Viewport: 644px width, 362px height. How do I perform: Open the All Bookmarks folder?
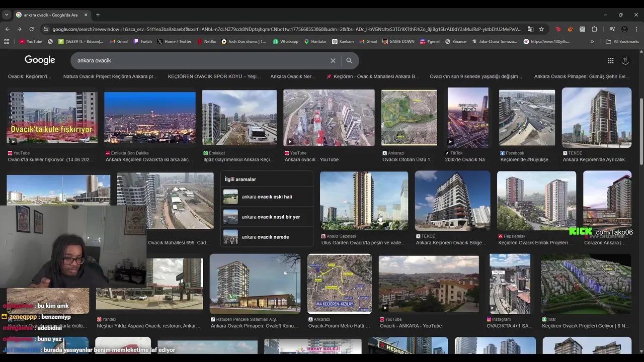pos(622,42)
